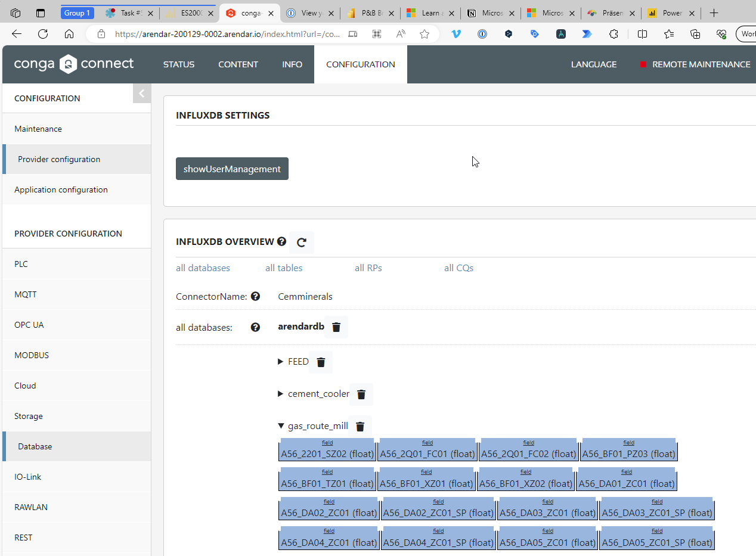This screenshot has height=556, width=756.
Task: Add this page to favorites with the star icon
Action: (x=425, y=34)
